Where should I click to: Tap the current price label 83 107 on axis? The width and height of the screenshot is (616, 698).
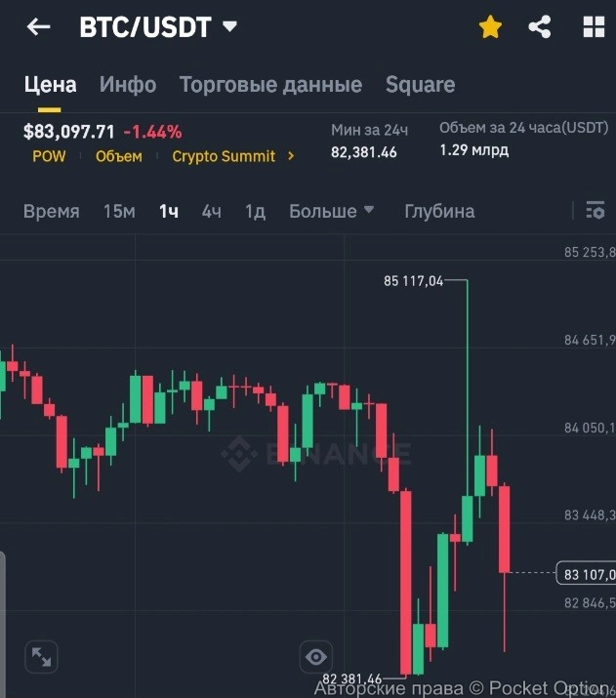pyautogui.click(x=587, y=574)
